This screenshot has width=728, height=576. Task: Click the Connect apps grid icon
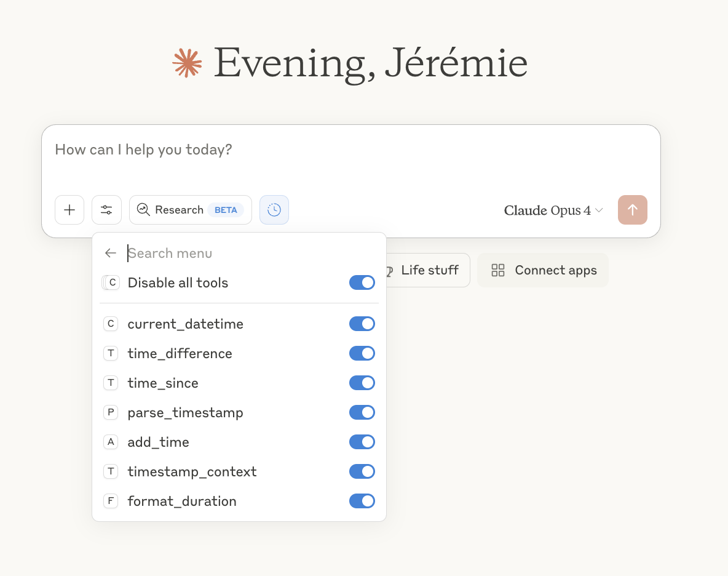(x=498, y=270)
